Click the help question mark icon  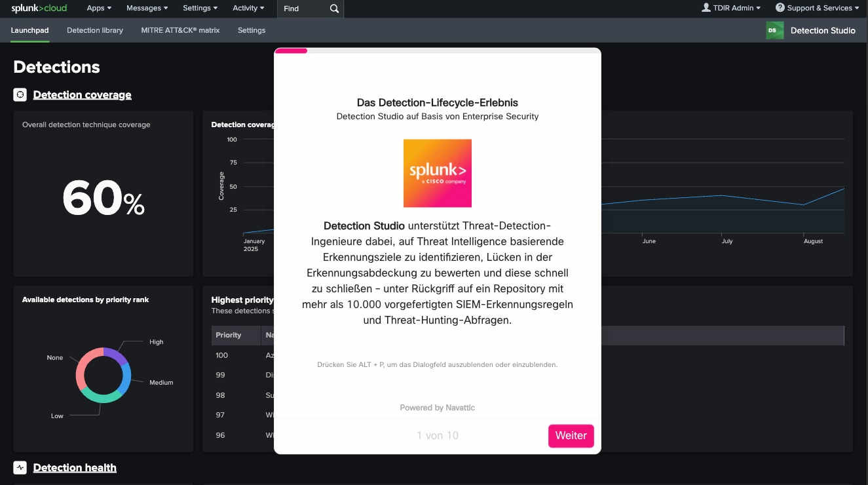[x=780, y=8]
